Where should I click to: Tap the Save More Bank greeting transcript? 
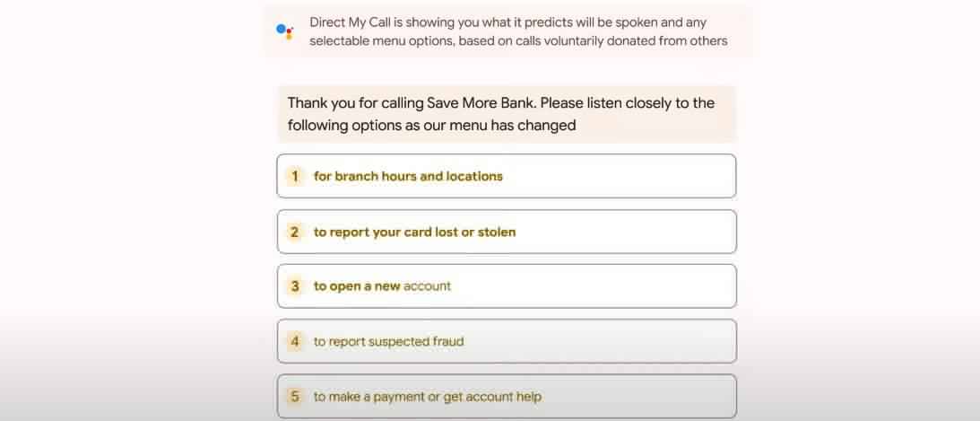(507, 114)
